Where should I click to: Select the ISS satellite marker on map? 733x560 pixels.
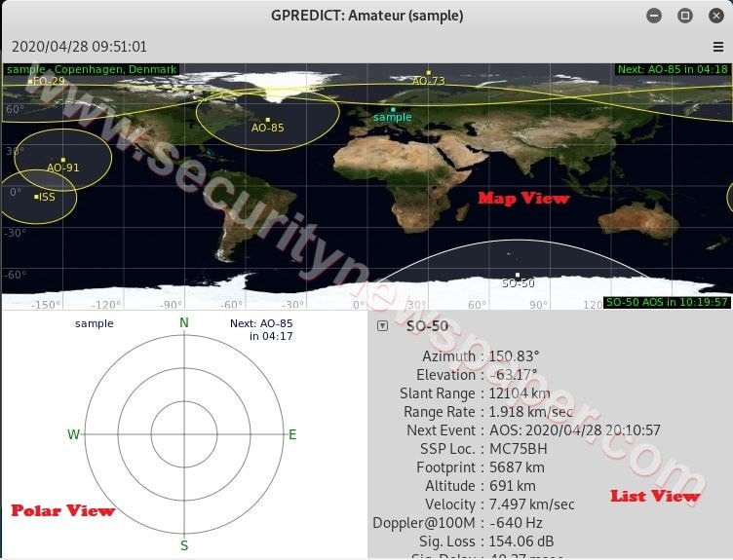(x=36, y=197)
